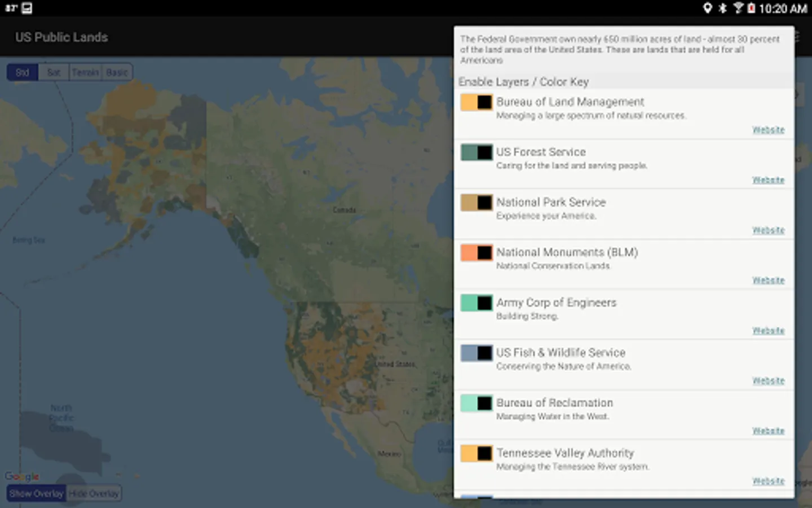This screenshot has width=812, height=508.
Task: Click the Mexico label on the map
Action: [x=389, y=454]
